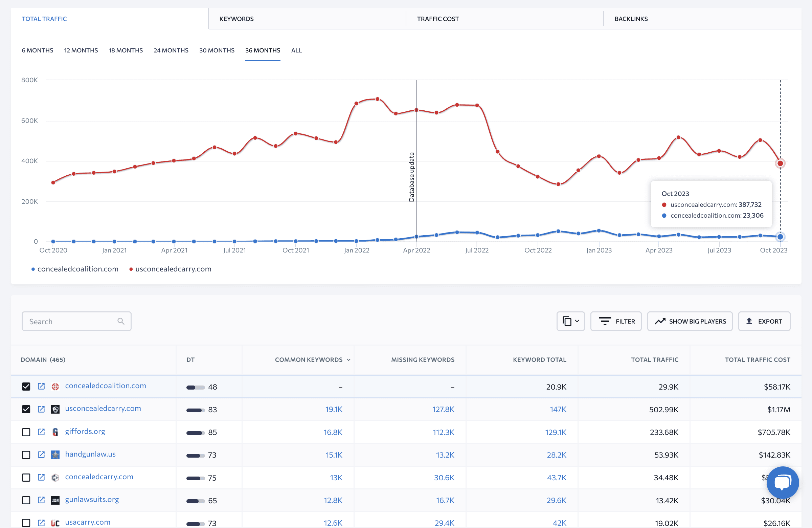Select the 24 Months range

(171, 50)
